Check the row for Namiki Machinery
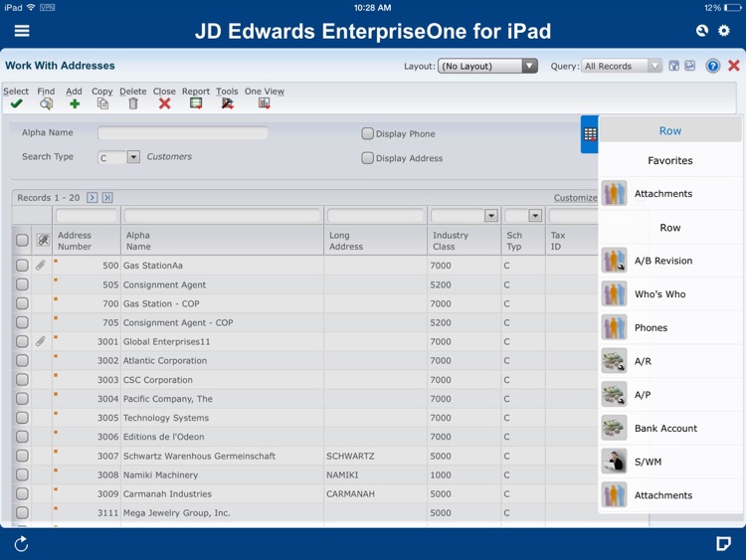Screen dimensions: 746x560 click(x=22, y=474)
